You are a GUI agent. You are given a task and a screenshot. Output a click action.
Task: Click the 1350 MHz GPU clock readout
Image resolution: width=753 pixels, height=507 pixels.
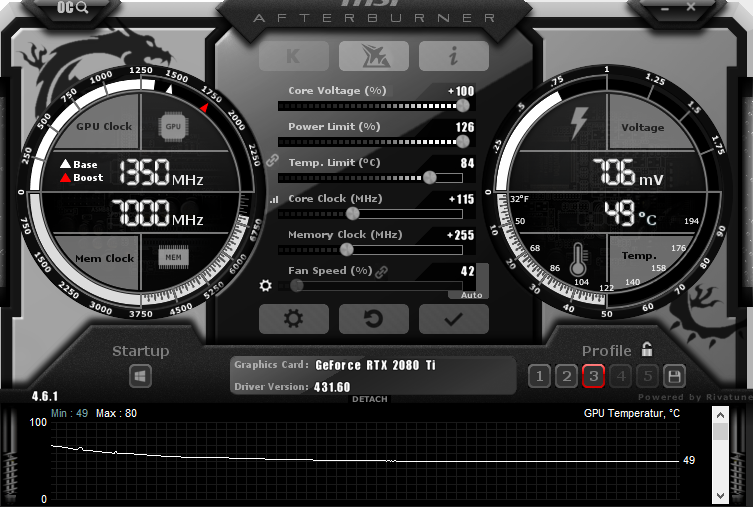point(161,173)
